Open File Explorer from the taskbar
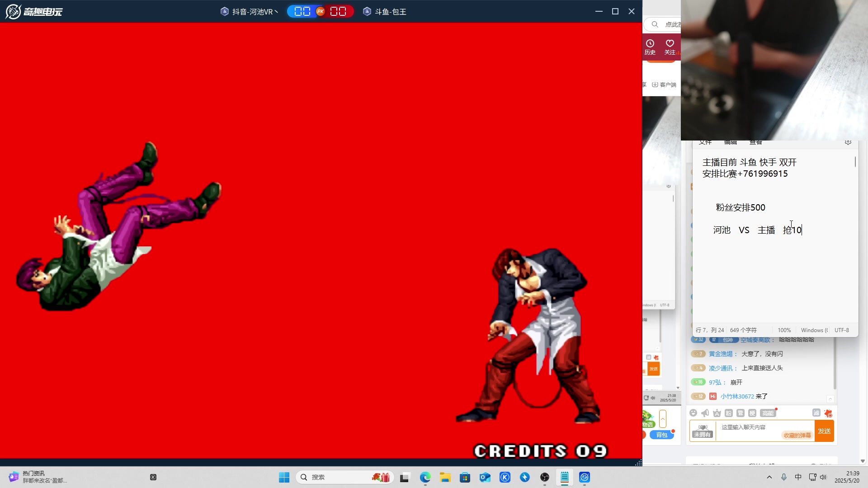 (x=445, y=477)
